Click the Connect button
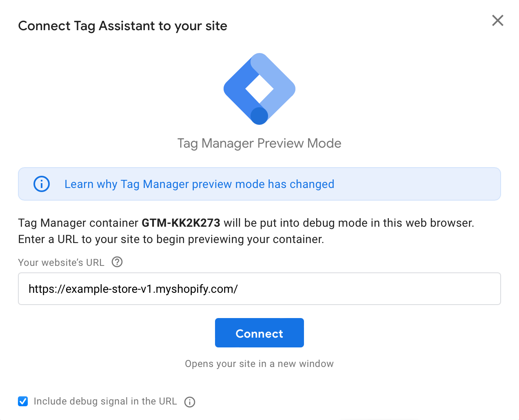This screenshot has width=519, height=420. tap(259, 333)
